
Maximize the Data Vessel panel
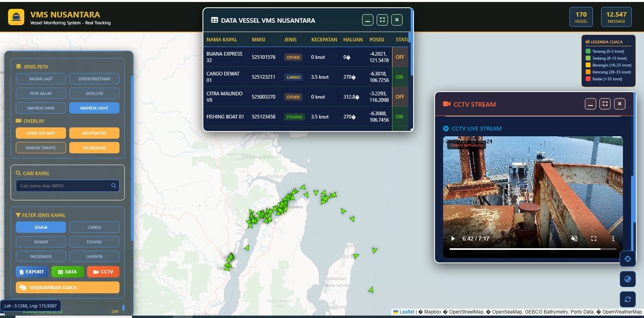click(382, 20)
